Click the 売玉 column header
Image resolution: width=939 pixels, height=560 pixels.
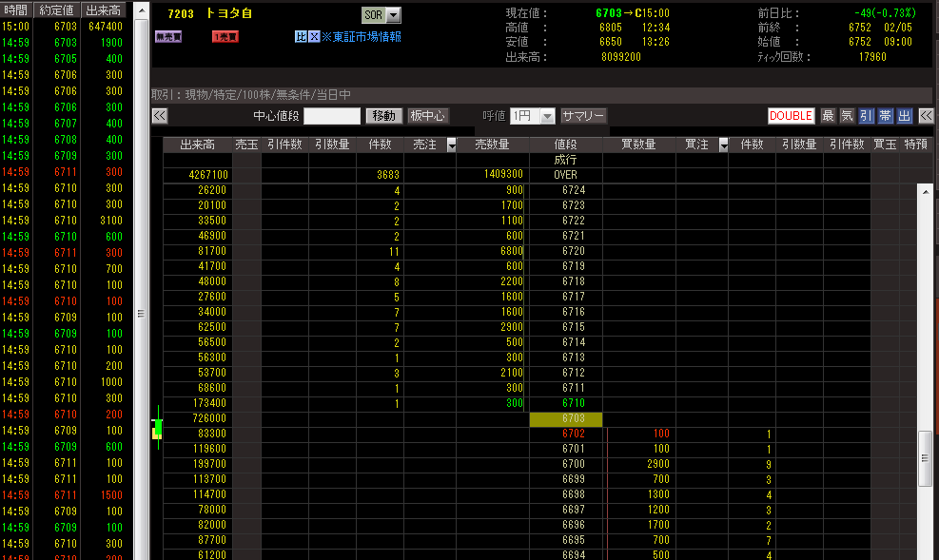(246, 145)
